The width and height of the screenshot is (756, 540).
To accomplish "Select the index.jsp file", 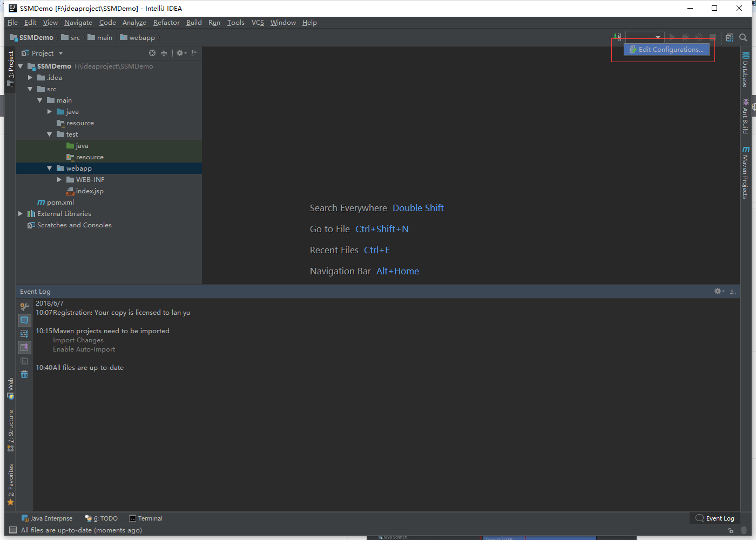I will [x=85, y=191].
